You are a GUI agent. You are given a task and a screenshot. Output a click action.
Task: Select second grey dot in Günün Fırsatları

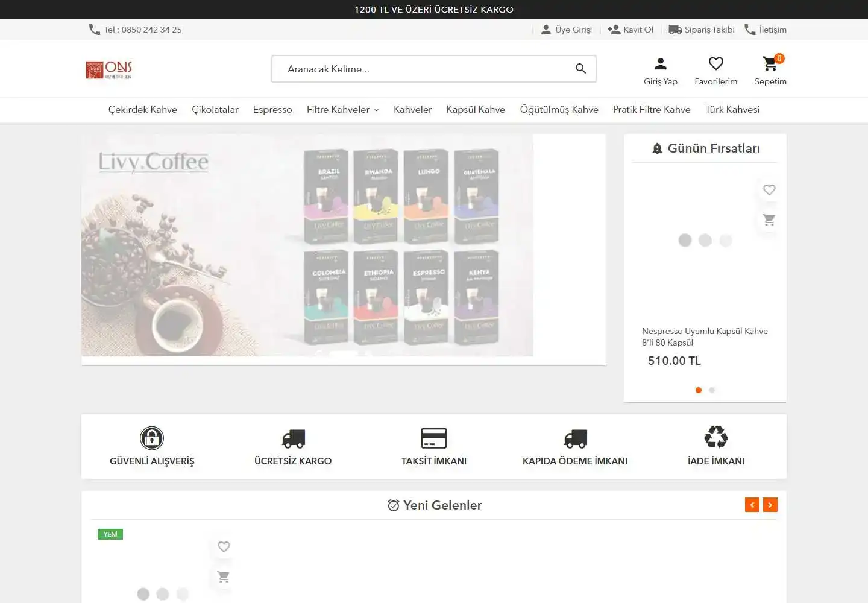[x=712, y=390]
